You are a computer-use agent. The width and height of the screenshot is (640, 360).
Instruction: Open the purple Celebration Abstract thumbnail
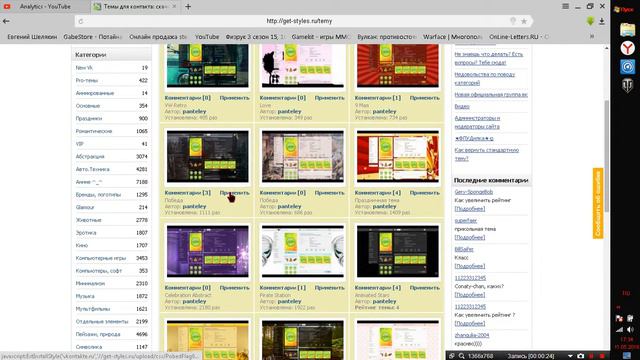click(x=208, y=251)
